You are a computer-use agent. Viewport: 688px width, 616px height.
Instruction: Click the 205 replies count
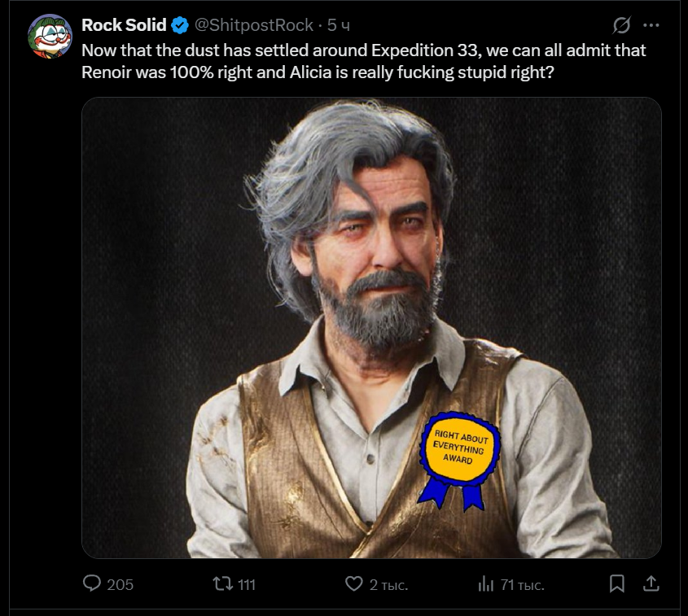tap(121, 584)
